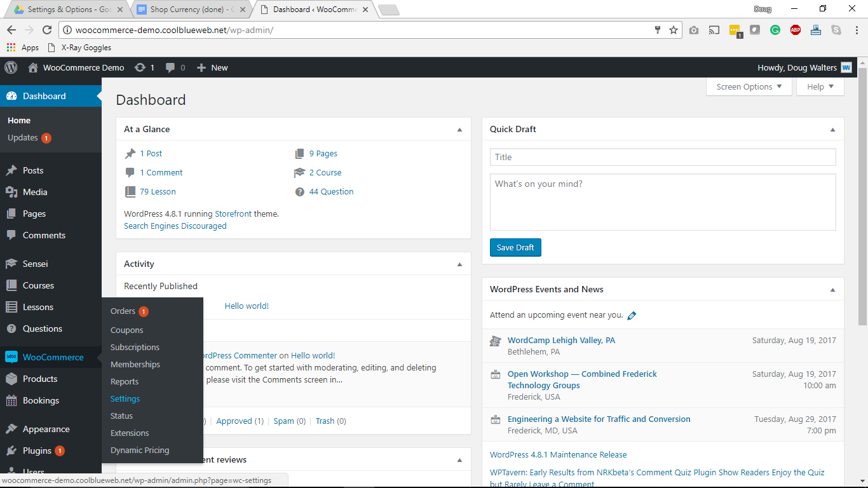Screen dimensions: 868x488
Task: Bookmark this page with star icon
Action: pos(674,30)
